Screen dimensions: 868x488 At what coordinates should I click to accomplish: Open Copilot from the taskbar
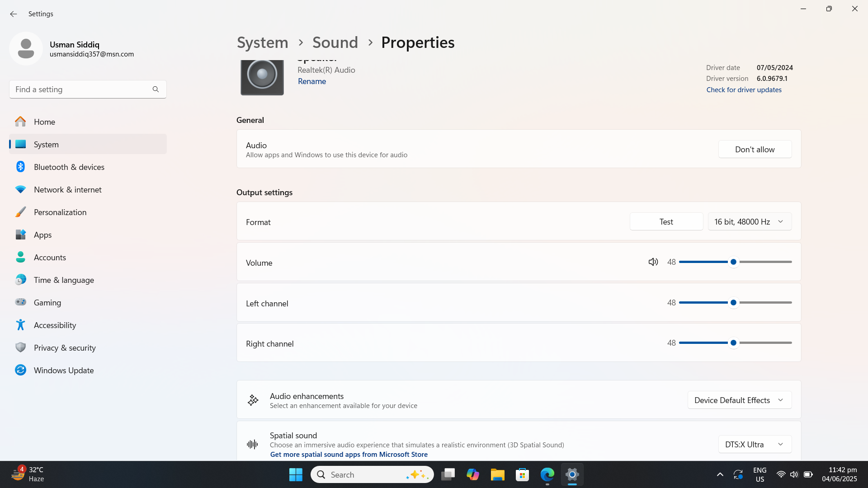473,474
